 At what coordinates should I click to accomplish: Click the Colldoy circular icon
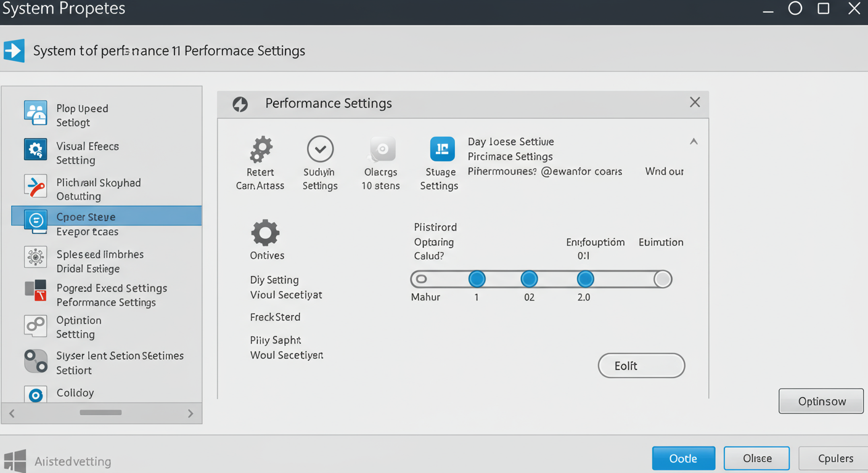[x=36, y=395]
